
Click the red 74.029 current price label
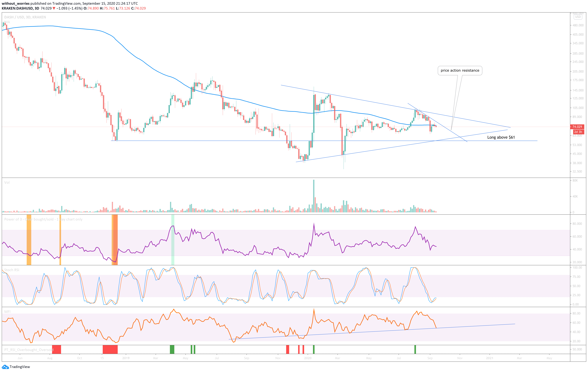[577, 127]
